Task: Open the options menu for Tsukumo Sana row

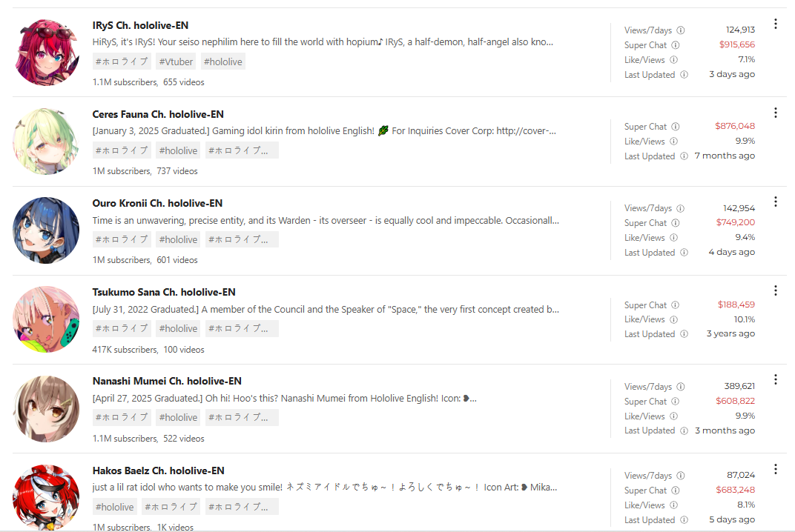Action: [x=775, y=290]
